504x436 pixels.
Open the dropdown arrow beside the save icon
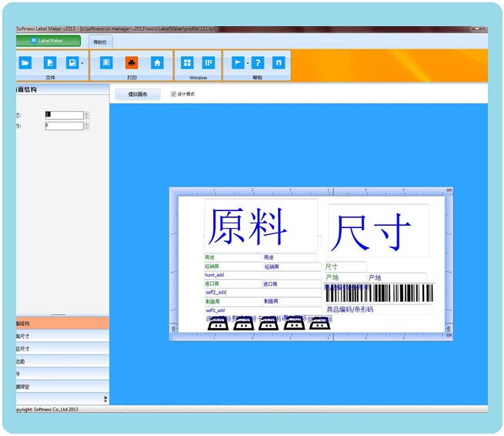[x=82, y=63]
